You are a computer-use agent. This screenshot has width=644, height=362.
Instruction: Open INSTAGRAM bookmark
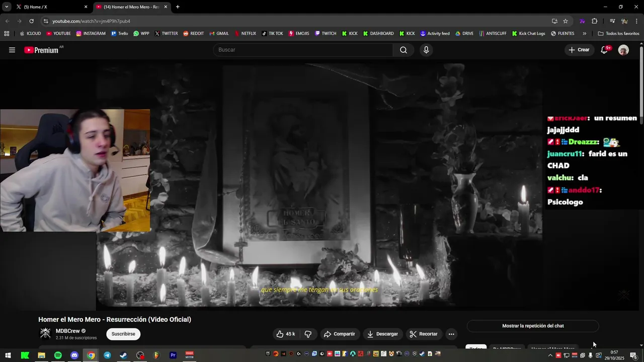tap(91, 34)
